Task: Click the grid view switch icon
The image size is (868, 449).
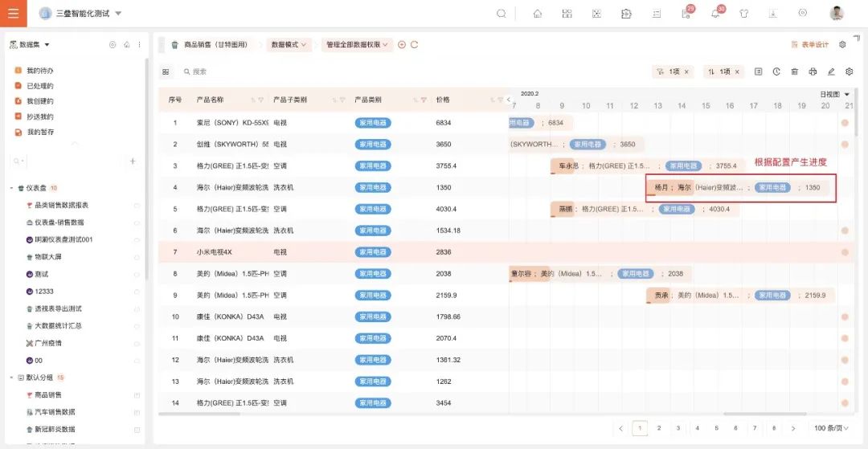Action: 166,71
